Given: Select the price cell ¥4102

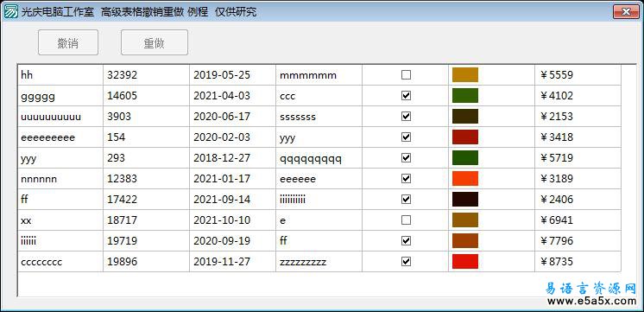Looking at the screenshot, I should (x=578, y=95).
